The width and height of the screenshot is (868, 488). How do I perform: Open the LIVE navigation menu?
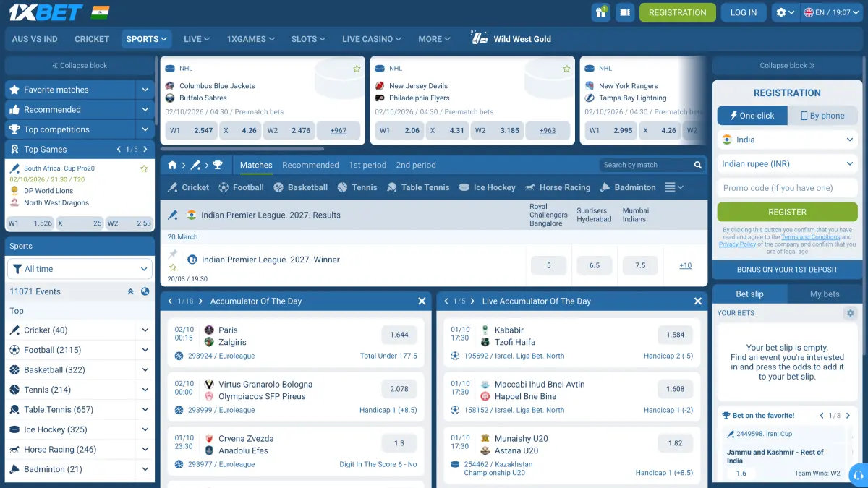(197, 39)
